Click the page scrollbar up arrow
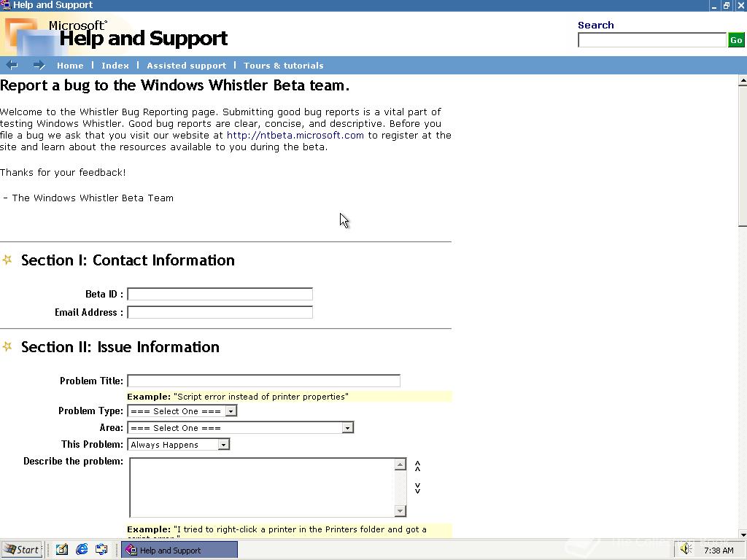Viewport: 747px width, 560px height. (x=742, y=81)
